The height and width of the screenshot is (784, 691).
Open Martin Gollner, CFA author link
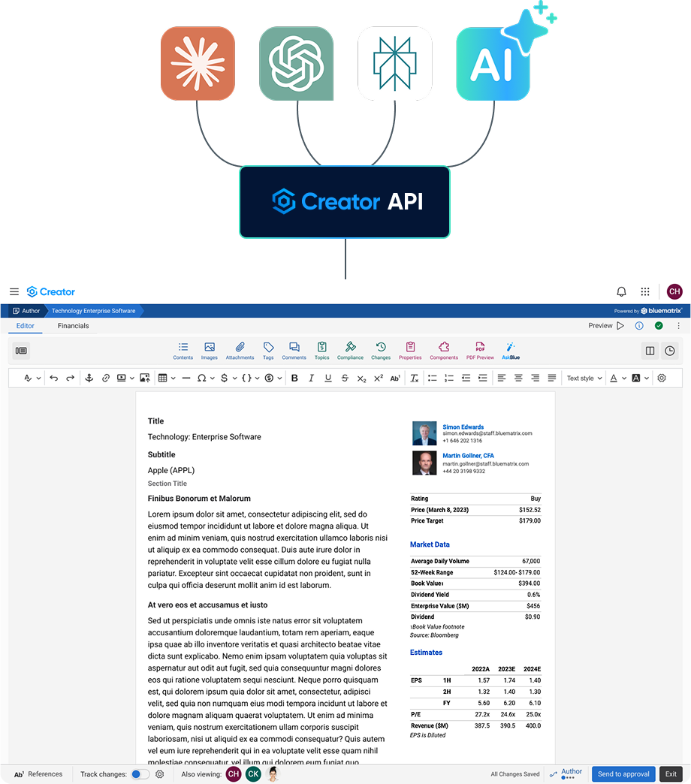(x=468, y=456)
